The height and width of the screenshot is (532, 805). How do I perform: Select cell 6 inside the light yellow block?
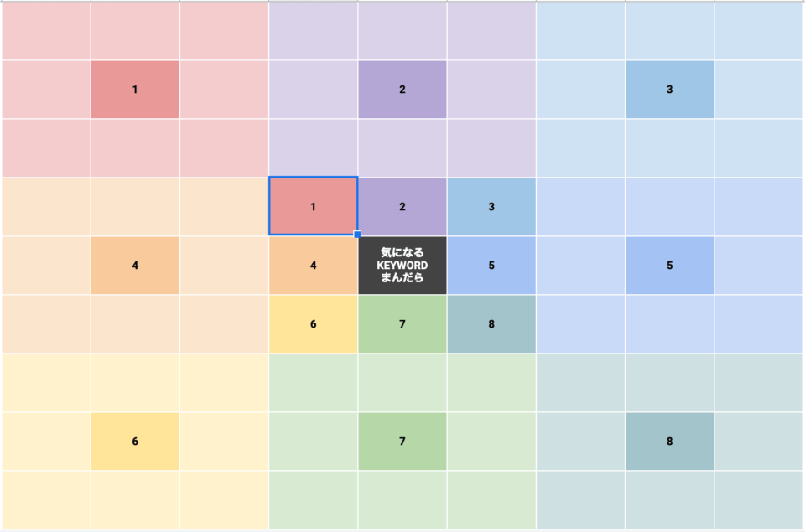135,442
